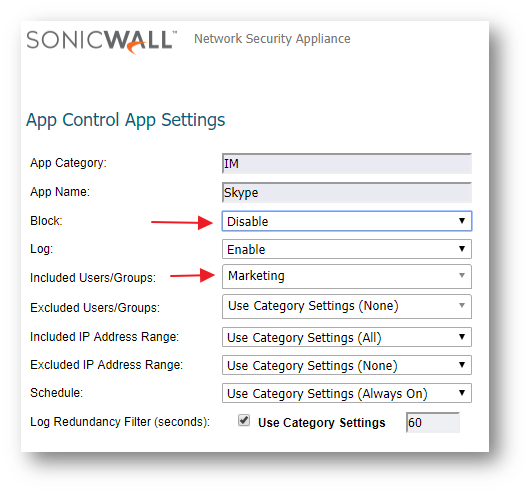Click the SonicWall logo
531x494 pixels.
coord(102,41)
